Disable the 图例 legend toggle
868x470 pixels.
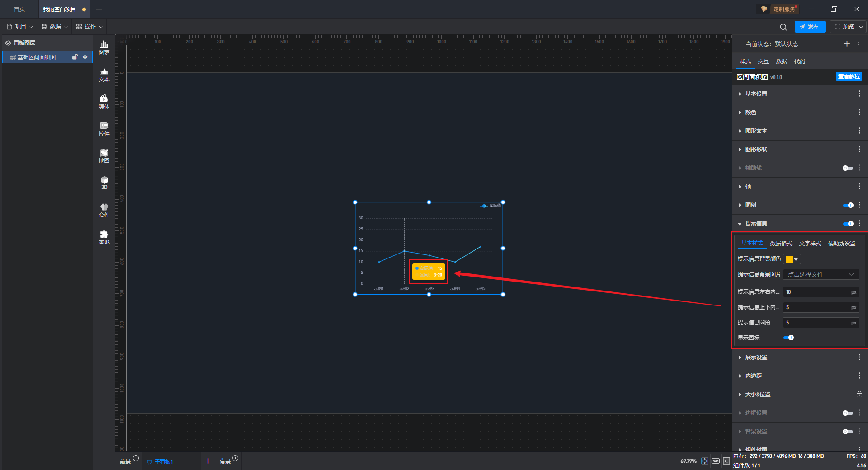[x=848, y=205]
